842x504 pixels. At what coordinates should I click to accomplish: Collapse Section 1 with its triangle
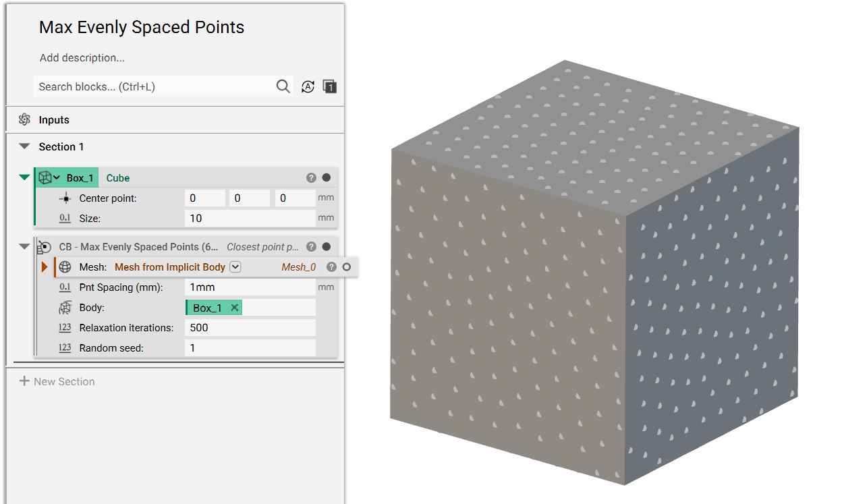(25, 146)
